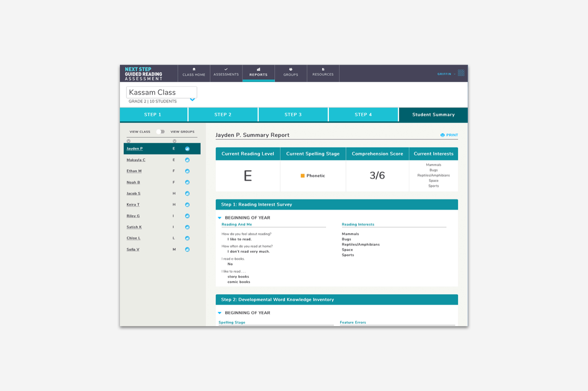This screenshot has height=391, width=588.
Task: Click the Next Step Guided Reading logo
Action: tap(144, 74)
